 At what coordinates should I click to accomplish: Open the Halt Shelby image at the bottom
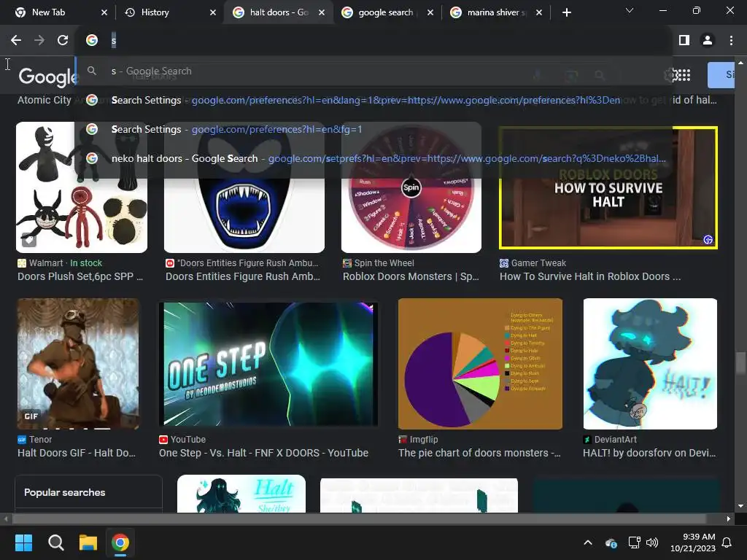click(x=241, y=494)
